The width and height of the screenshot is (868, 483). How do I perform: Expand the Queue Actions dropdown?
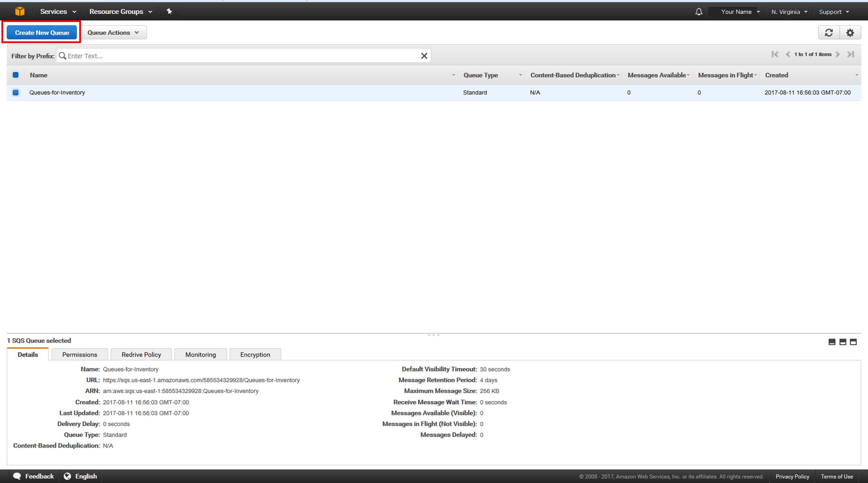click(x=112, y=32)
